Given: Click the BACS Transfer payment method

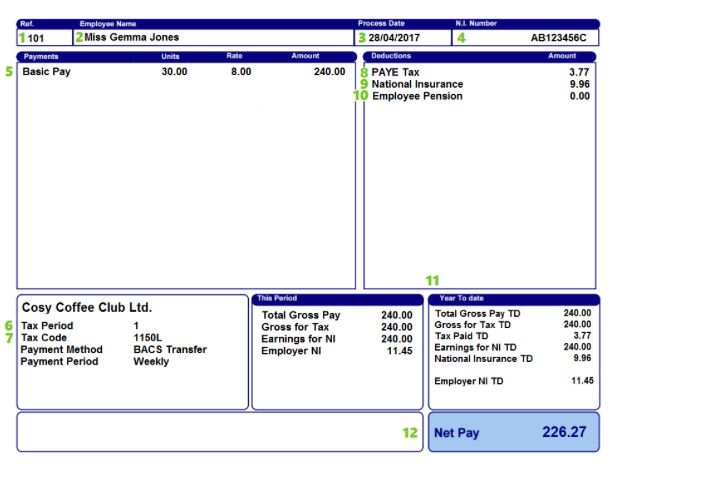Looking at the screenshot, I should tap(170, 350).
